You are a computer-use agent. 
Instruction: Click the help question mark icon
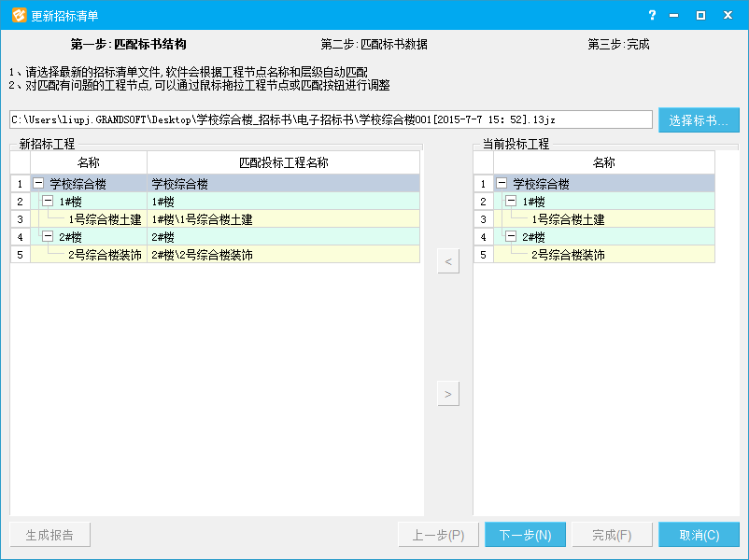(652, 15)
